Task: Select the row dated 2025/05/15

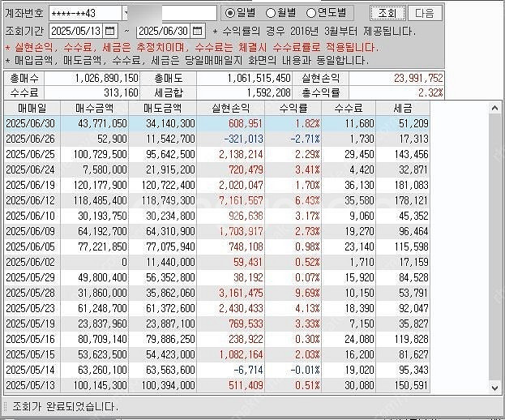Action: coord(217,354)
